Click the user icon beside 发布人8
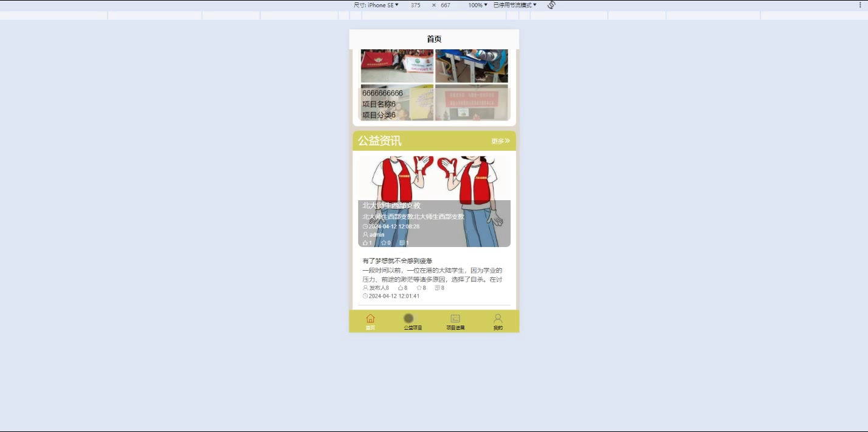The image size is (868, 432). (365, 288)
